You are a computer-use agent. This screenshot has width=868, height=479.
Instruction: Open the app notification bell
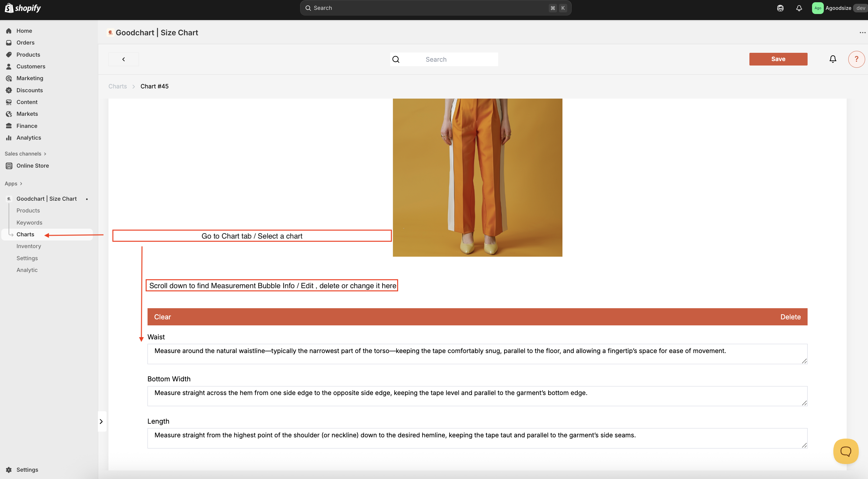833,59
